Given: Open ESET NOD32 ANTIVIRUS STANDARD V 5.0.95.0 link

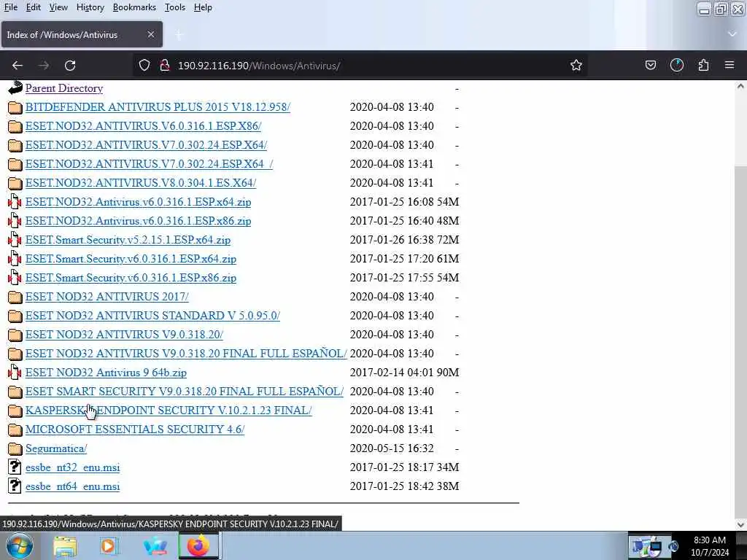Looking at the screenshot, I should point(152,316).
